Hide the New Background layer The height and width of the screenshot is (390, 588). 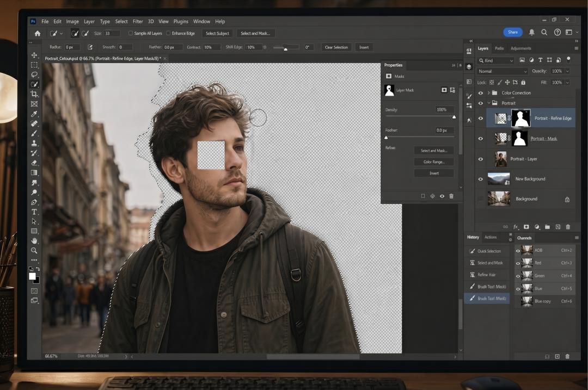click(x=480, y=179)
